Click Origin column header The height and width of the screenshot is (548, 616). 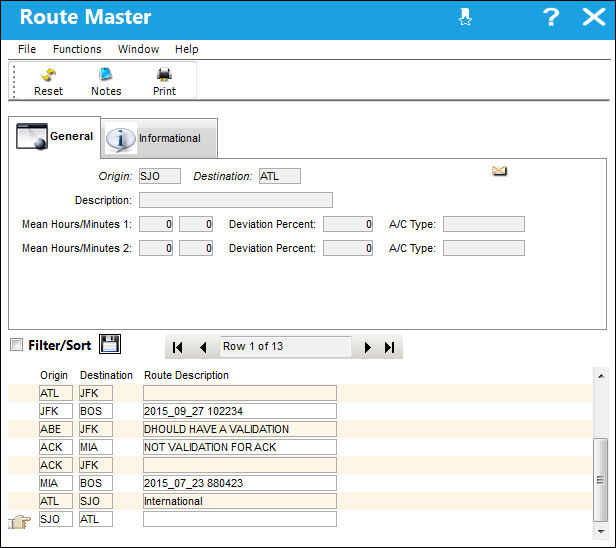click(54, 375)
